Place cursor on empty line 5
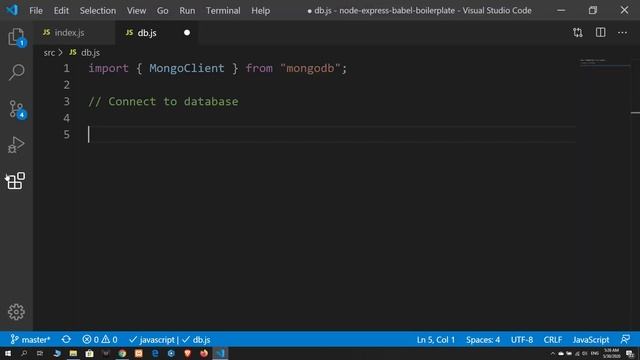 pyautogui.click(x=331, y=134)
